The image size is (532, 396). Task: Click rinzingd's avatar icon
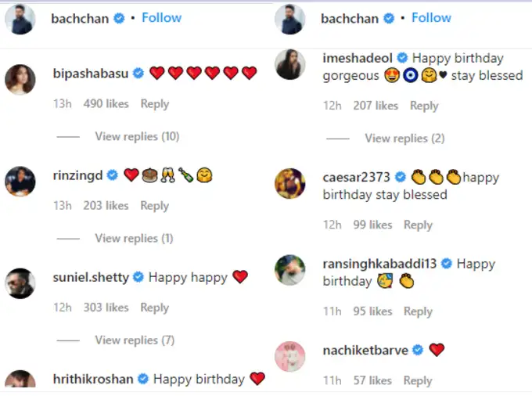click(x=20, y=182)
